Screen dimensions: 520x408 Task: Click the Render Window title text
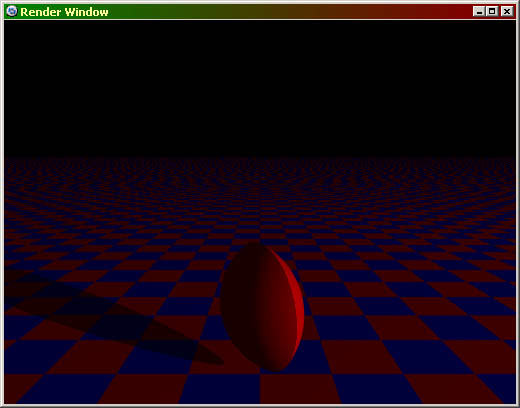[64, 12]
